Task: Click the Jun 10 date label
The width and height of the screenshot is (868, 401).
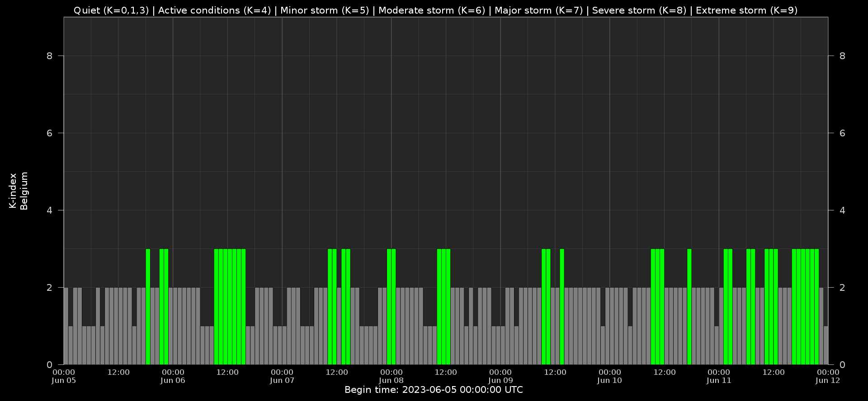Action: coord(609,376)
